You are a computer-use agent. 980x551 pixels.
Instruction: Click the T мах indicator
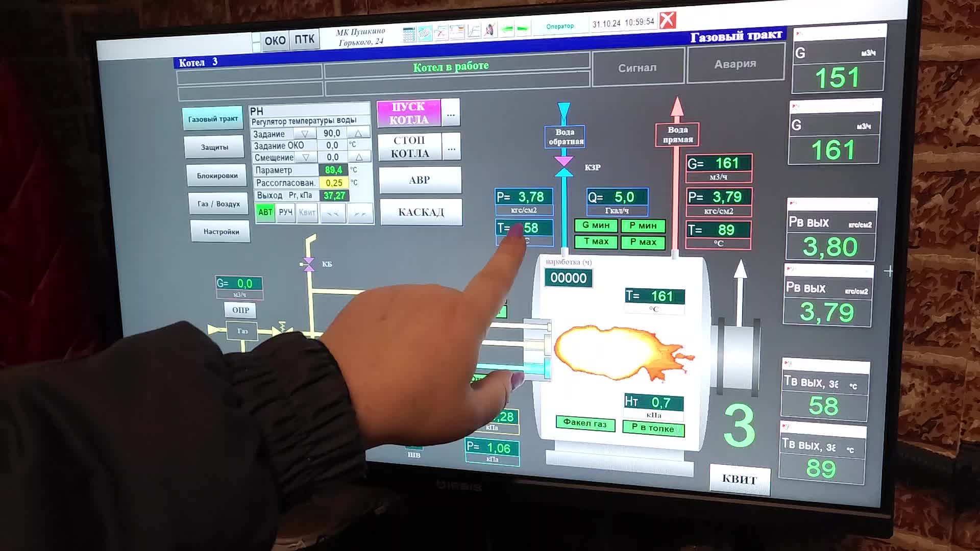coord(596,241)
